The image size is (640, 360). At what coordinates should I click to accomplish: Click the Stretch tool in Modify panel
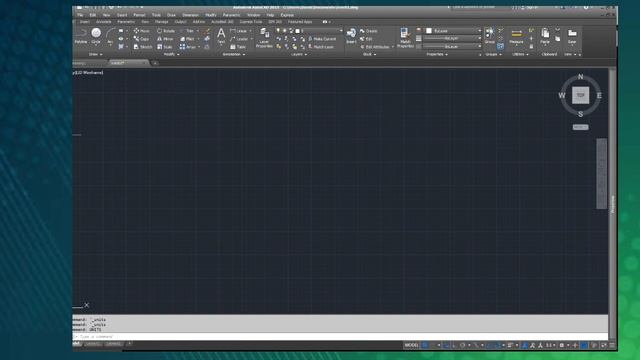click(x=143, y=47)
